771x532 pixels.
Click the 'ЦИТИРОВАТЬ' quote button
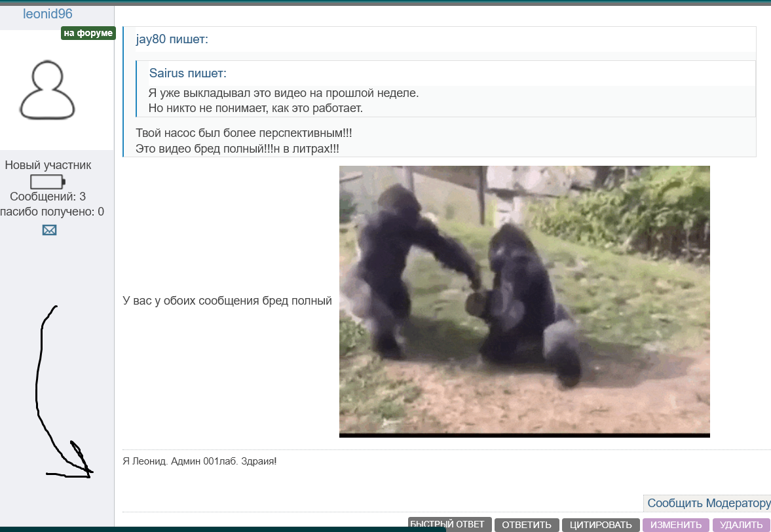601,525
